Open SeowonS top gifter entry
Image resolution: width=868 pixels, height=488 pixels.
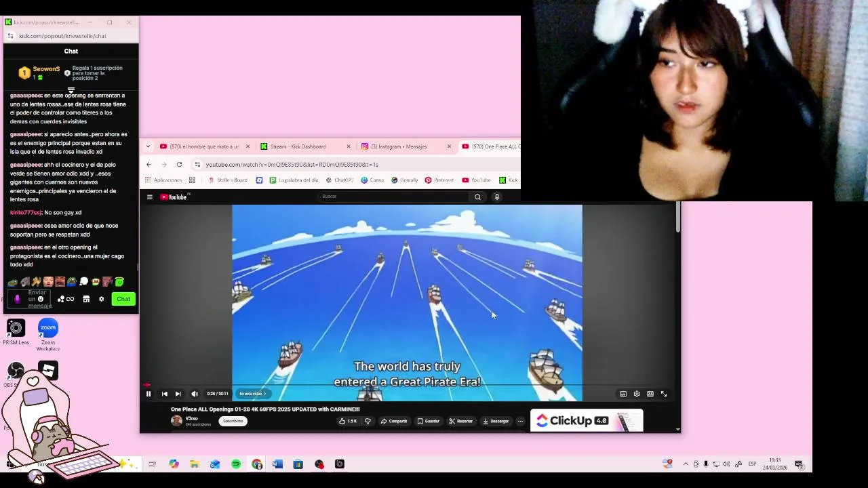pos(41,73)
